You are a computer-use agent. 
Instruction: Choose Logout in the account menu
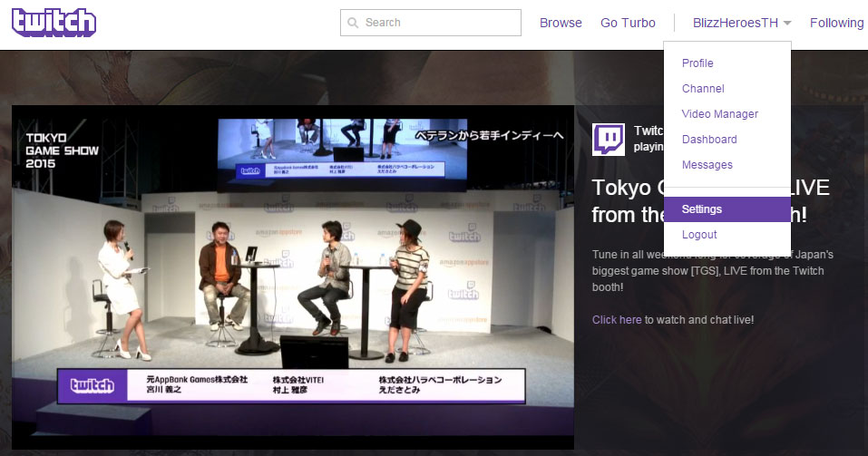699,235
